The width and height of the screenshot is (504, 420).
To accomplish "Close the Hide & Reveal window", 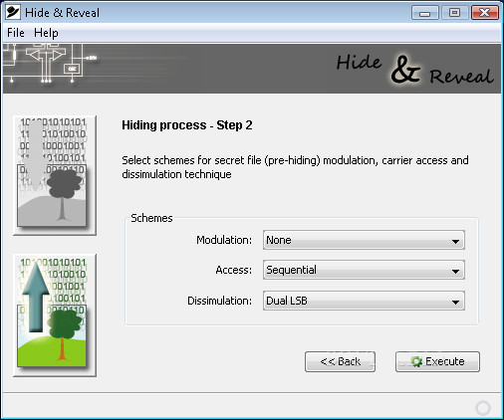I will (x=485, y=13).
